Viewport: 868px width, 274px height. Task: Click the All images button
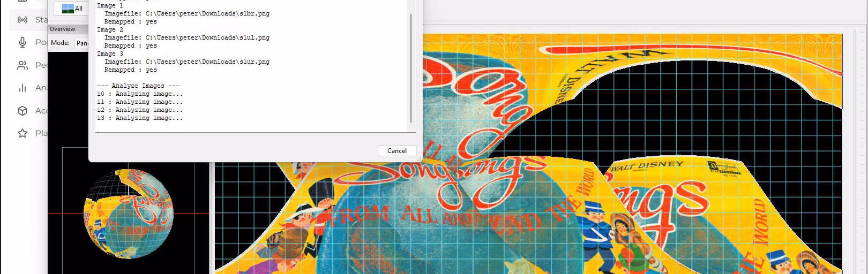pyautogui.click(x=72, y=9)
